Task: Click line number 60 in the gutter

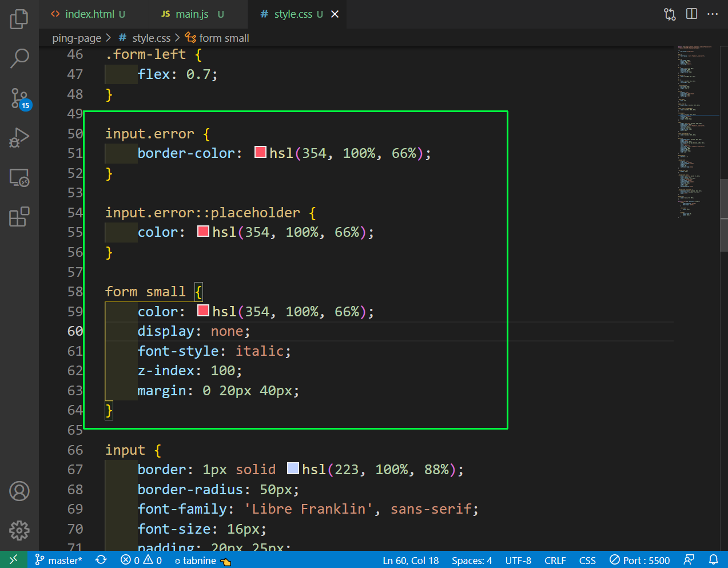Action: tap(75, 331)
